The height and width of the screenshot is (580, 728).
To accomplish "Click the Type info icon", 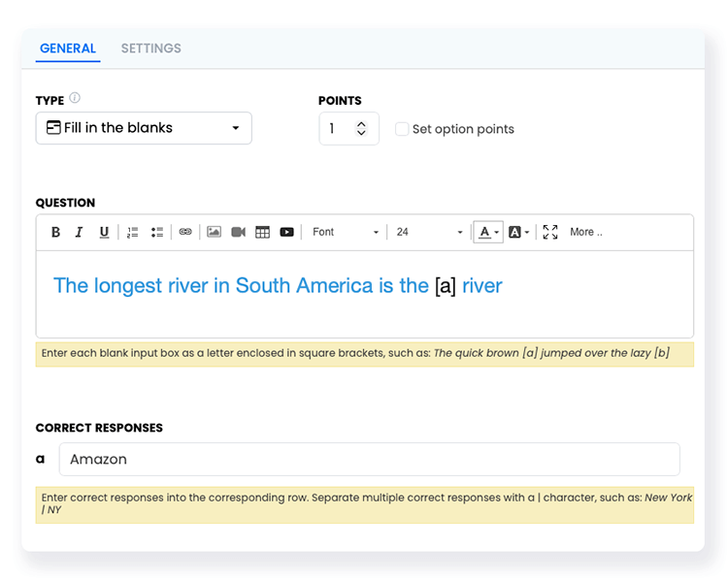I will [75, 98].
